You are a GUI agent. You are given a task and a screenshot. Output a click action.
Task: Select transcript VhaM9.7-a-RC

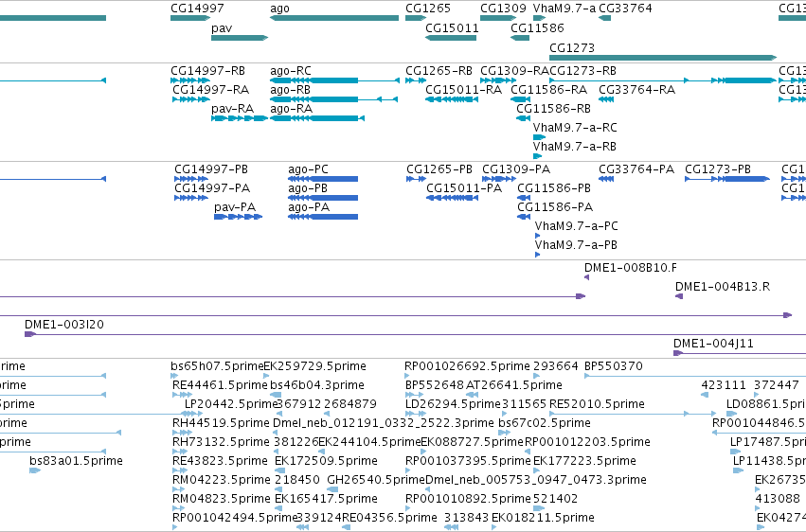(x=575, y=128)
